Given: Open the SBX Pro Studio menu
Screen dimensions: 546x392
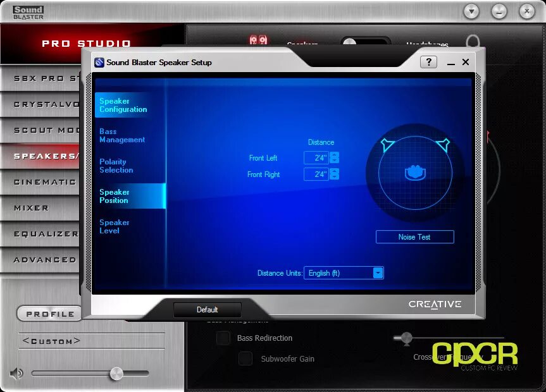Looking at the screenshot, I should pyautogui.click(x=41, y=78).
